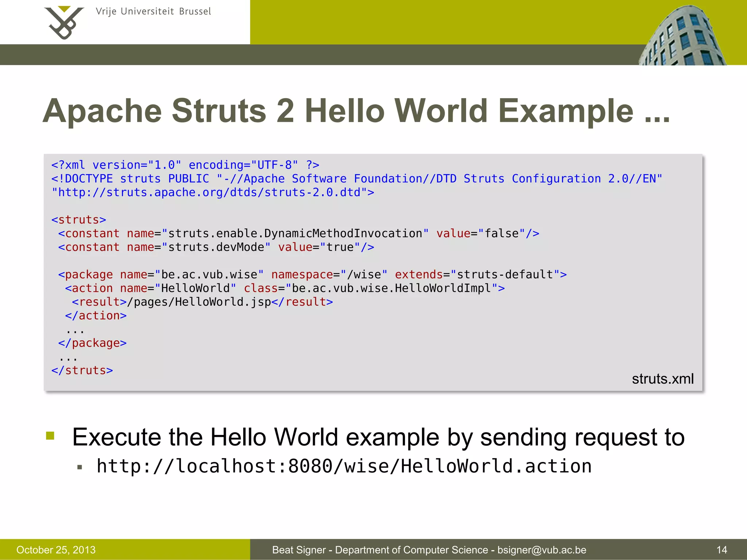Click the XML declaration line '<?xml version="1.0"'

(185, 165)
